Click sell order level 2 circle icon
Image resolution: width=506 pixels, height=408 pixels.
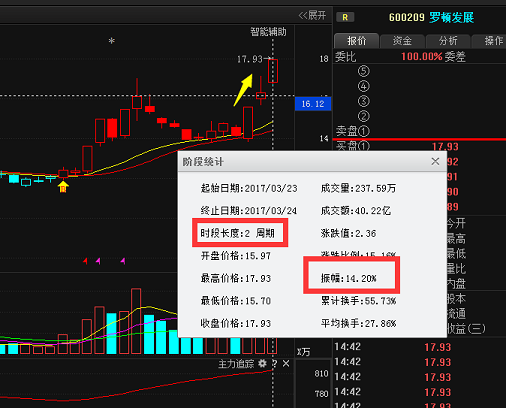(x=363, y=116)
